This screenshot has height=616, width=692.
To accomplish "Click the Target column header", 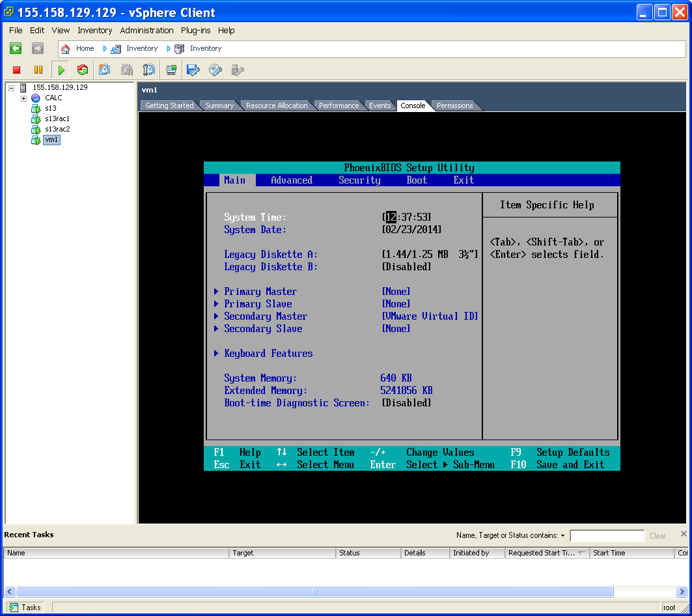I will pos(283,553).
